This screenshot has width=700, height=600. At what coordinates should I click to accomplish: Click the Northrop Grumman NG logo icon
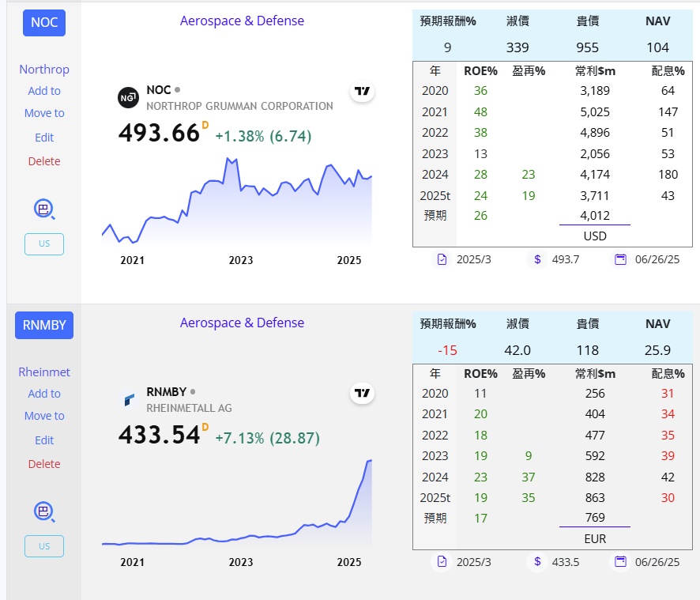(x=128, y=97)
